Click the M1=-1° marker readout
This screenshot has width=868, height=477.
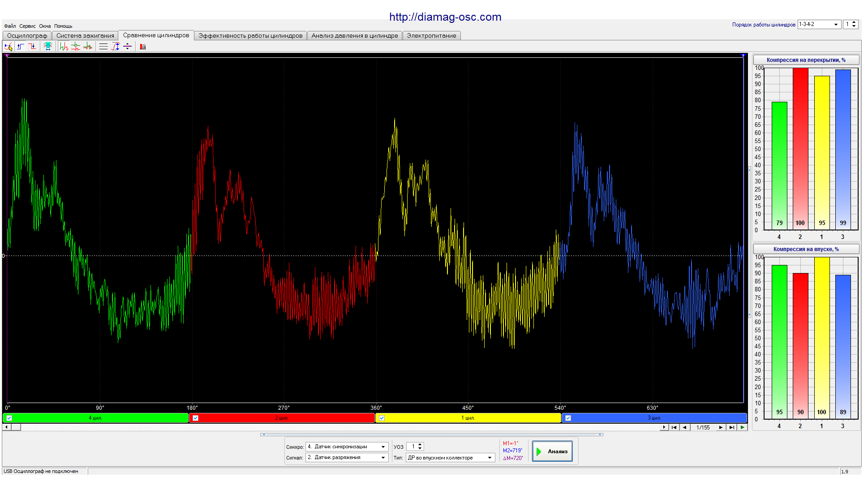510,443
